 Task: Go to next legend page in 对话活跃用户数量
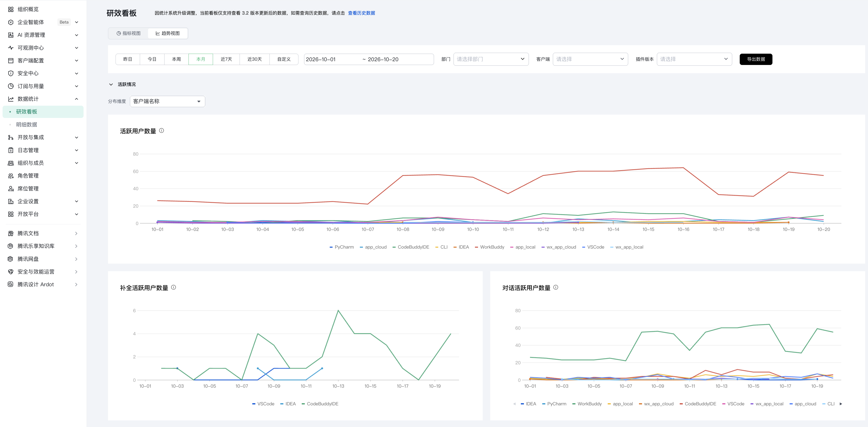click(x=841, y=404)
